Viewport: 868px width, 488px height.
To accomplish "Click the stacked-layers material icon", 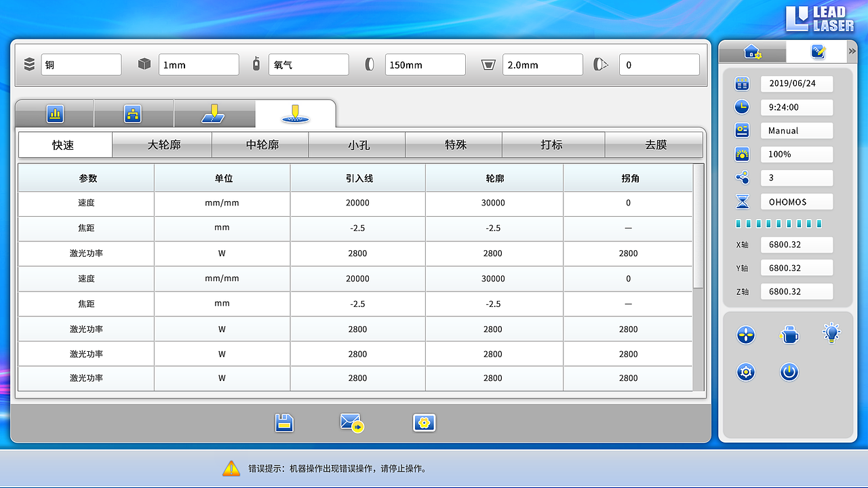I will [29, 64].
